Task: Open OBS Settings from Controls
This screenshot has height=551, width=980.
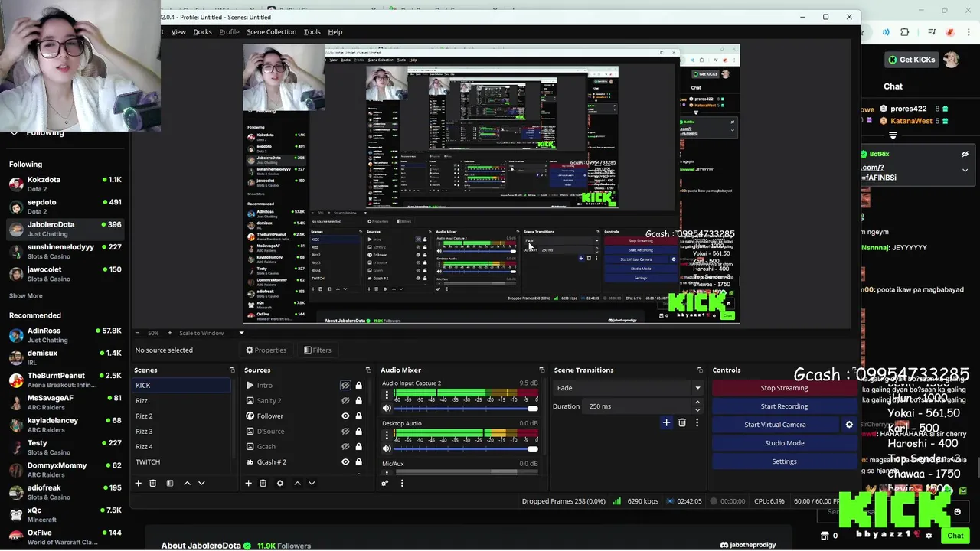Action: pyautogui.click(x=784, y=461)
